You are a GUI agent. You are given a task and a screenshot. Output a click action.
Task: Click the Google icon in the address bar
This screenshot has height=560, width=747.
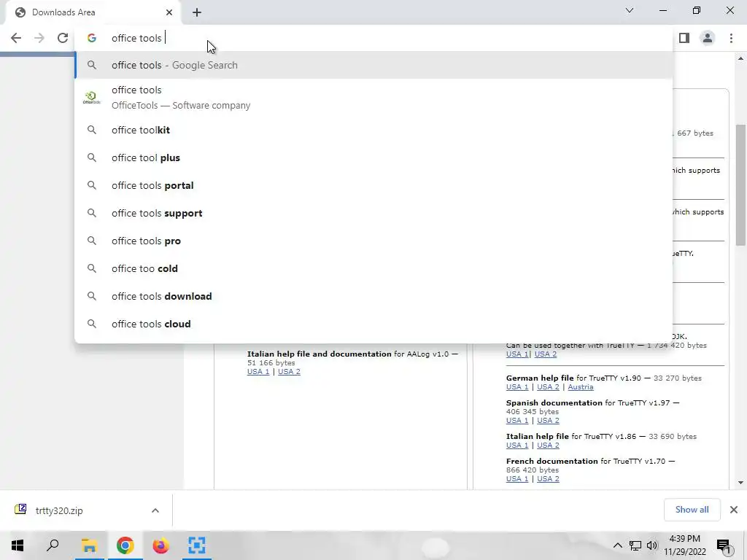coord(92,38)
